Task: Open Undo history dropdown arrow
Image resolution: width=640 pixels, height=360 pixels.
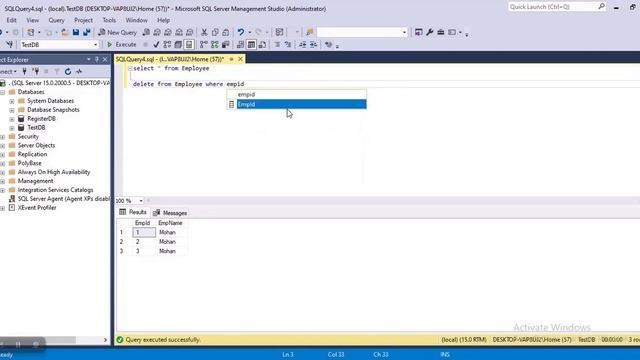Action: click(249, 32)
